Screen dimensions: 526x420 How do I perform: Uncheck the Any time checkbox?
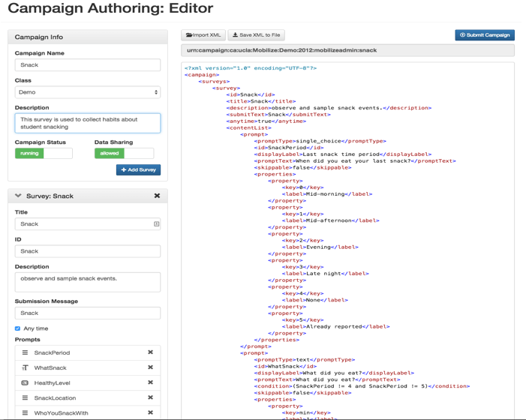pyautogui.click(x=18, y=328)
